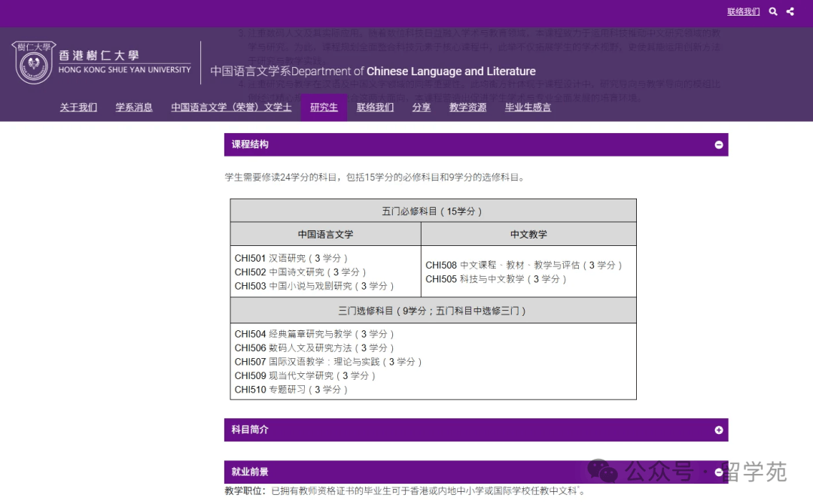Click the Shue Yan University crest logo
The image size is (813, 504).
pyautogui.click(x=34, y=63)
